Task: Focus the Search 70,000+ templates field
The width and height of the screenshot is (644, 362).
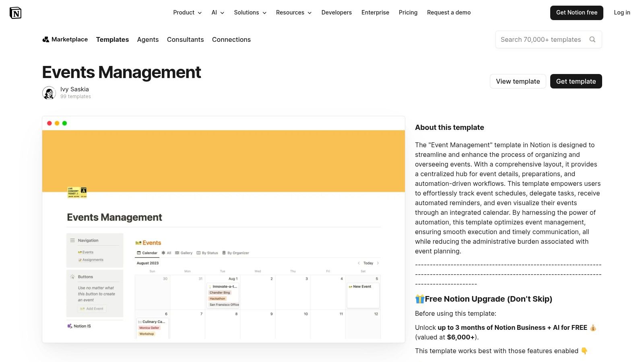Action: click(549, 39)
